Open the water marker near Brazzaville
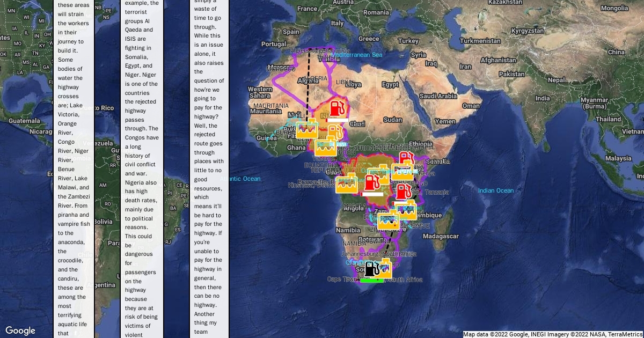 346,183
